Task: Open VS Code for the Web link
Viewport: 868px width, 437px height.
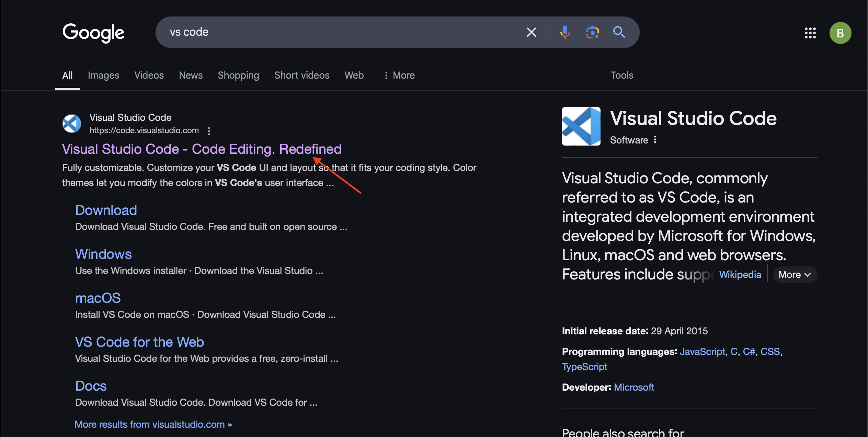Action: (139, 342)
